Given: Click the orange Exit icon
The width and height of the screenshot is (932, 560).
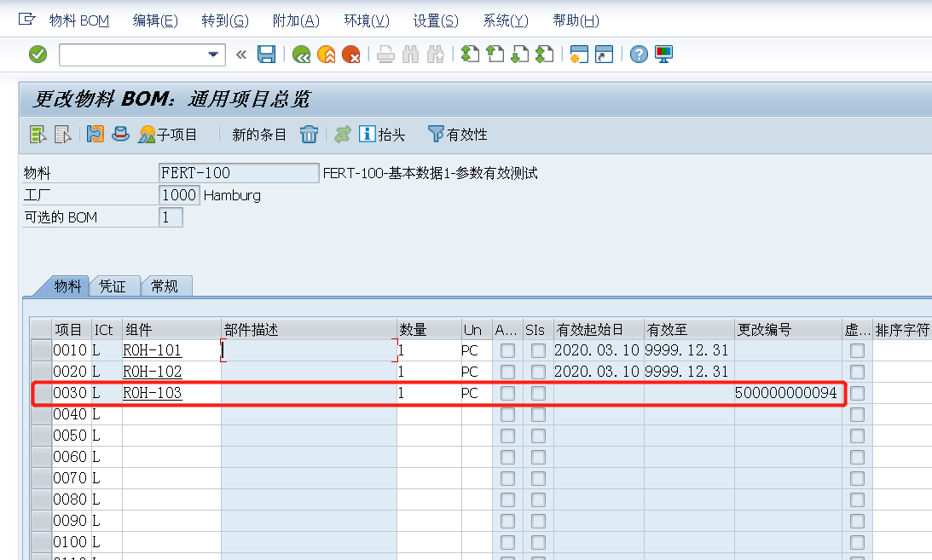Looking at the screenshot, I should pyautogui.click(x=327, y=55).
